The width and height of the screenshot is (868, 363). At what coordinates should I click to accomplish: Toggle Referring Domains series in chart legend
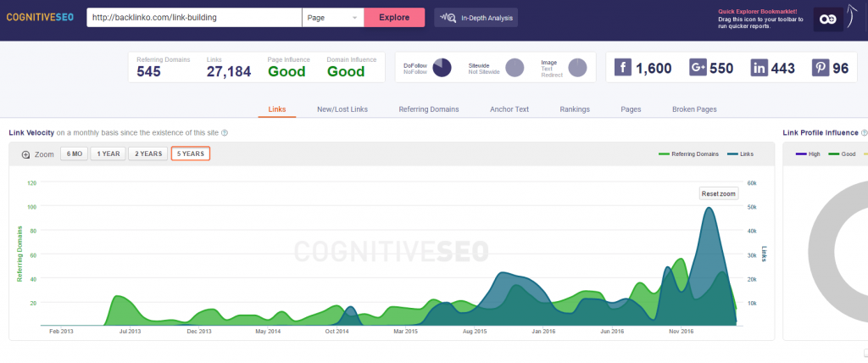pos(688,154)
